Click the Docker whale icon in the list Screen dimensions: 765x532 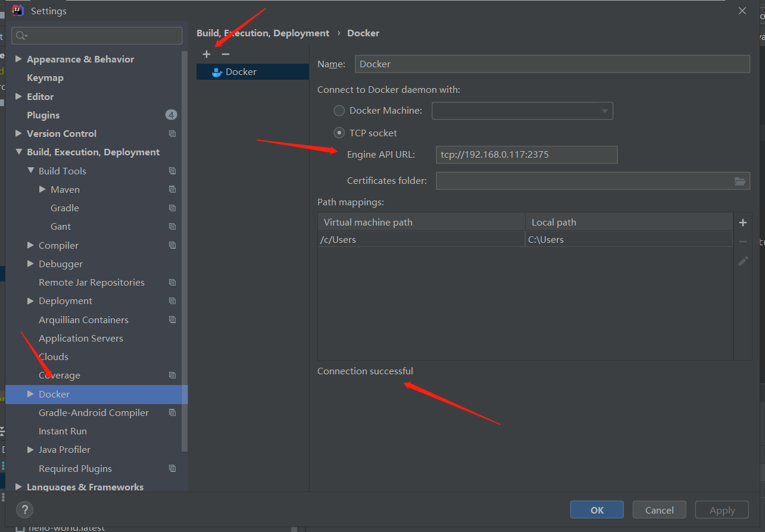[x=217, y=72]
